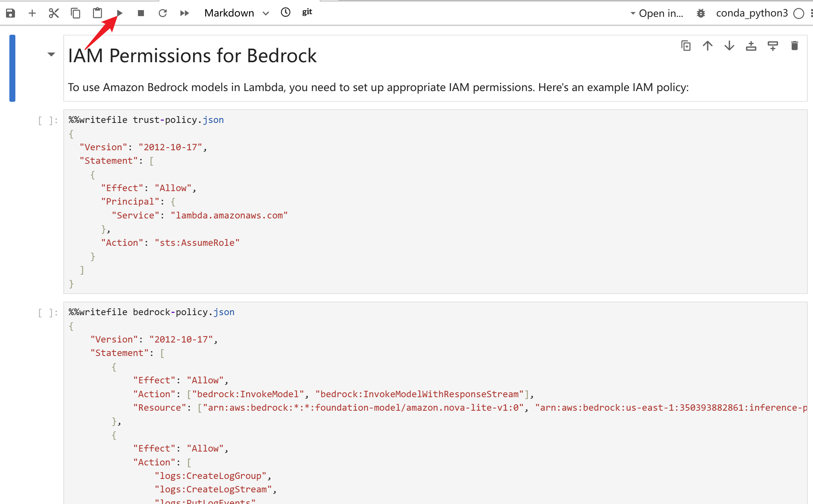Image resolution: width=813 pixels, height=504 pixels.
Task: Move the IAM Permissions cell up
Action: pos(708,46)
